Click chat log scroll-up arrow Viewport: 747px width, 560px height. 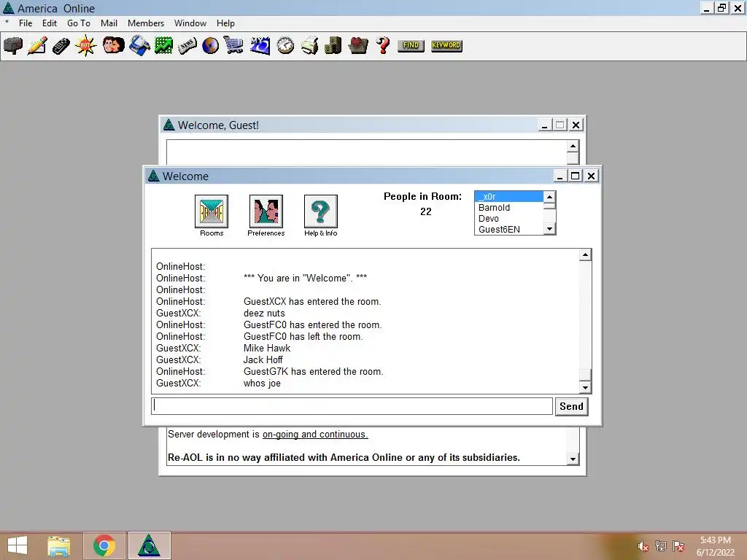(585, 254)
